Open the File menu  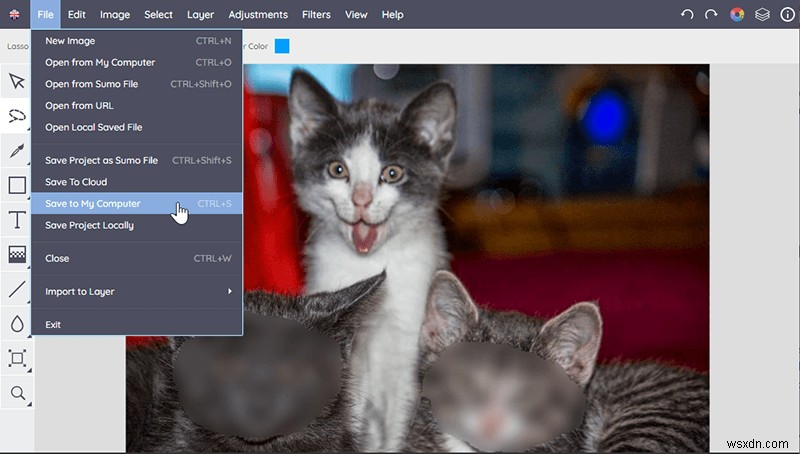45,15
